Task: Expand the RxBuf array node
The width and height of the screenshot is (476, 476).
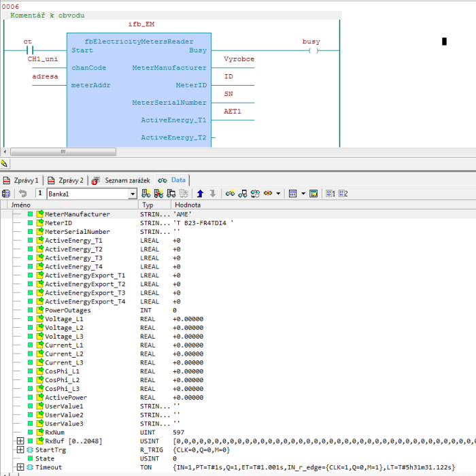Action: (20, 441)
